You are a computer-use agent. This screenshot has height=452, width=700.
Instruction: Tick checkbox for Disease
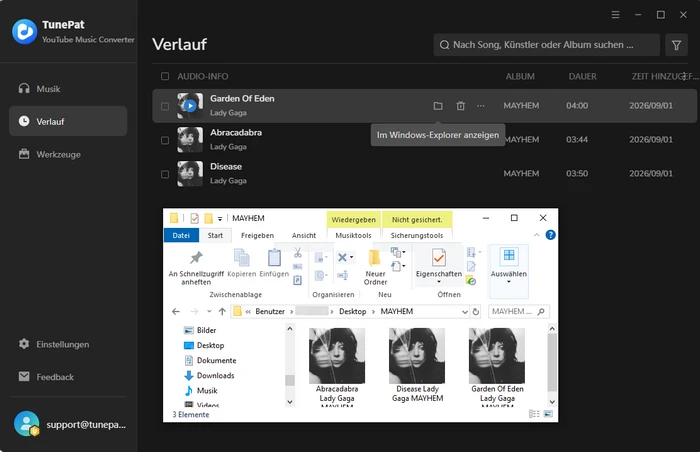click(x=165, y=174)
